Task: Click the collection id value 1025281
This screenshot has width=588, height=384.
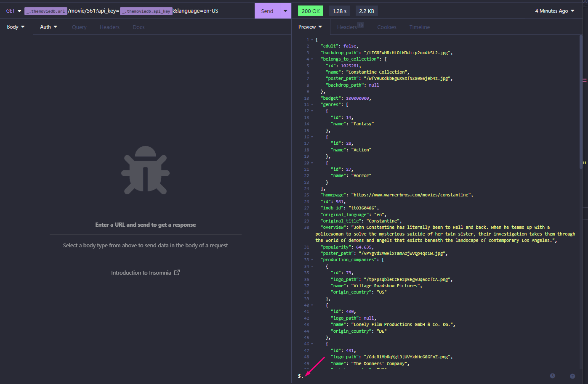Action: 350,66
